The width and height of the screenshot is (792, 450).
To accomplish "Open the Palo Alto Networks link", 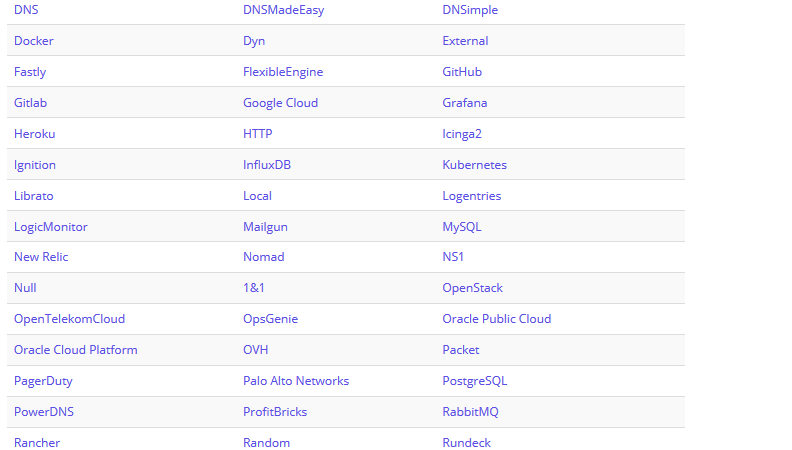I will pos(296,381).
